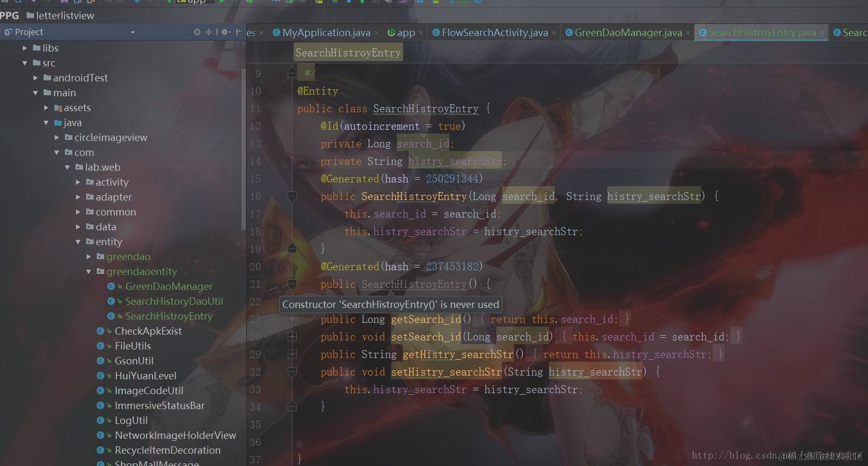868x466 pixels.
Task: Fold the comment block ending at line 9
Action: click(292, 72)
